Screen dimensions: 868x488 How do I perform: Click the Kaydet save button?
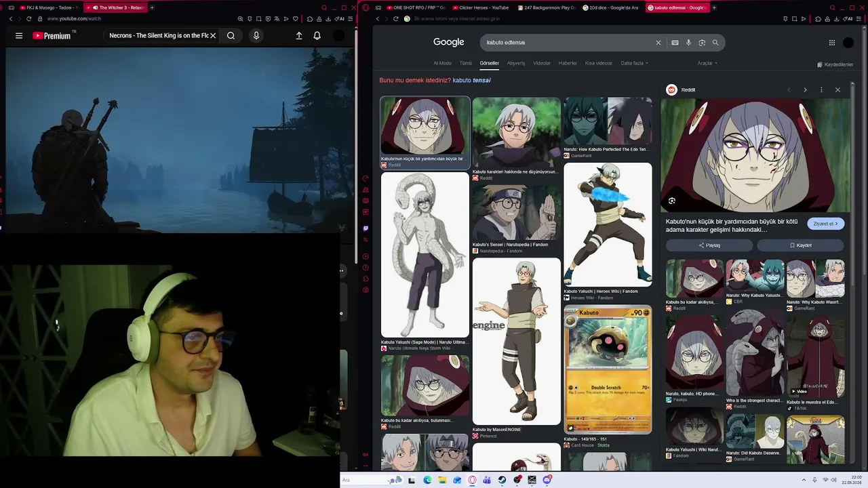point(801,245)
